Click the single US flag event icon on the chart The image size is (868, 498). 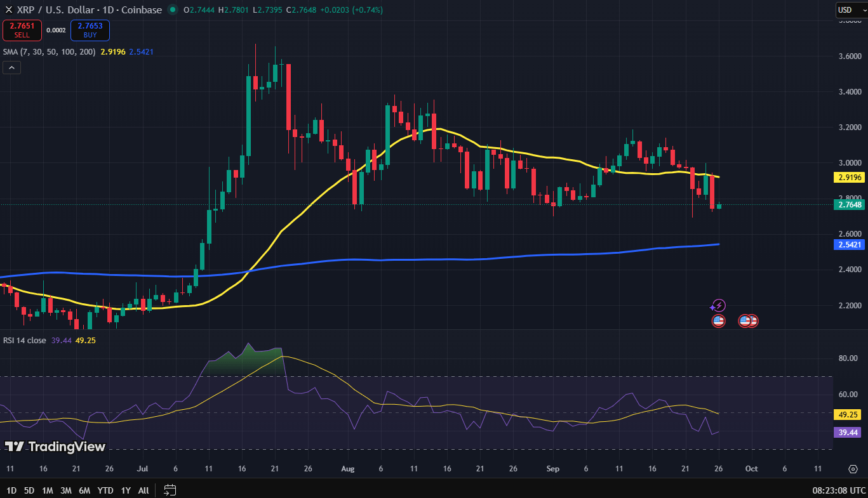[x=718, y=321]
